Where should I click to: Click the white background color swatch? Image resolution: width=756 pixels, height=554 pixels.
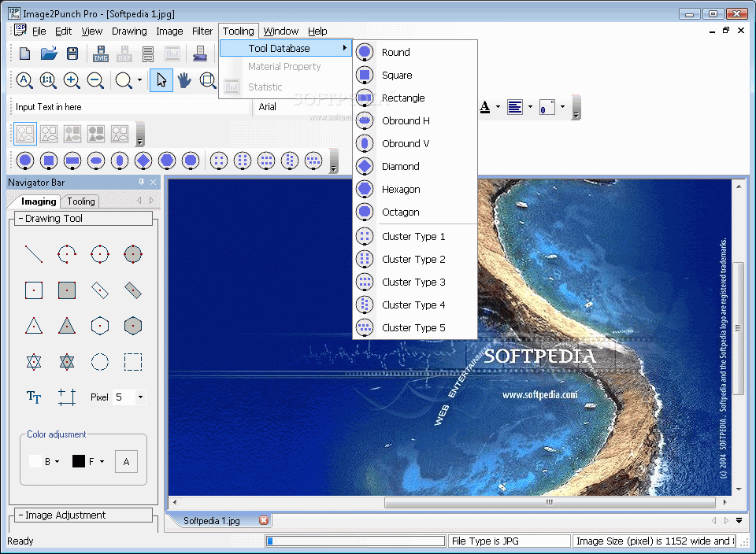[35, 461]
